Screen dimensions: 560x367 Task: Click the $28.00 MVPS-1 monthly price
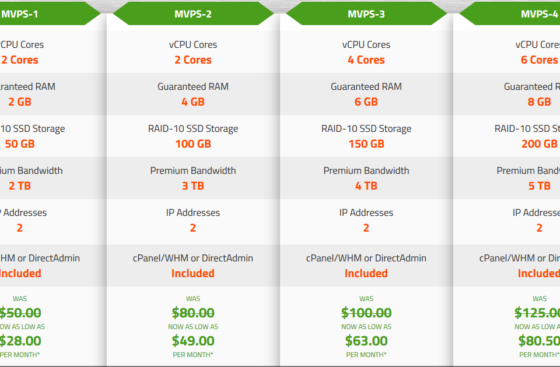pos(20,341)
